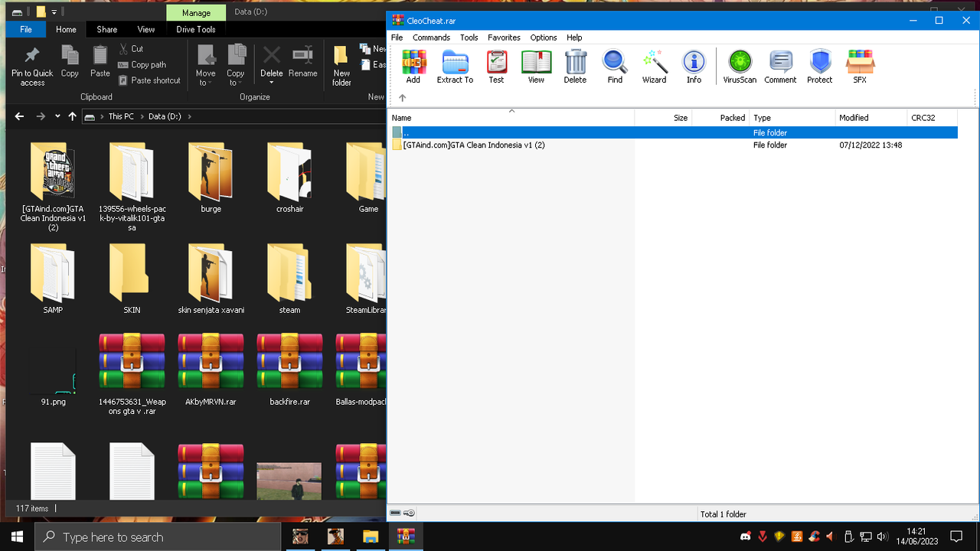The width and height of the screenshot is (980, 551).
Task: Click the Add icon in WinRAR toolbar
Action: click(413, 67)
